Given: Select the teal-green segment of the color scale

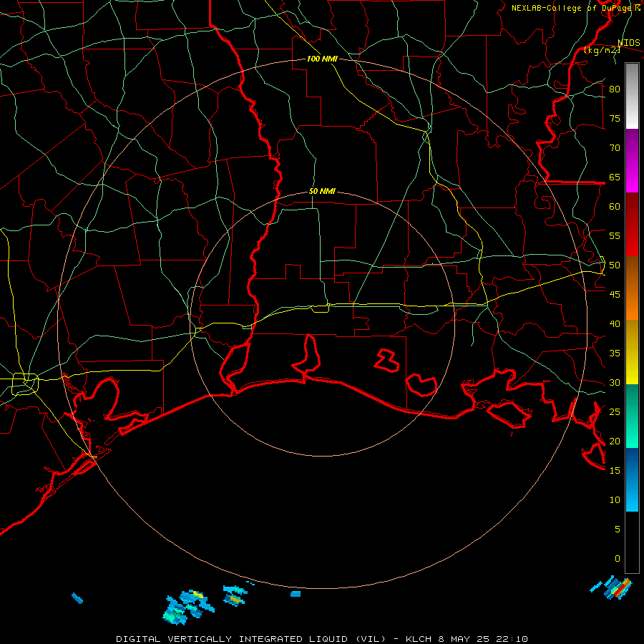Looking at the screenshot, I should pyautogui.click(x=632, y=416).
